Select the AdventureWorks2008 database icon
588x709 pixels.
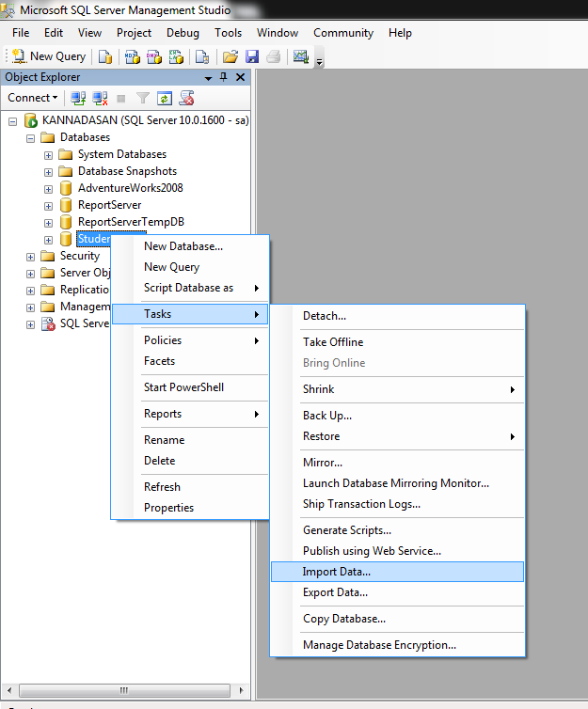pos(66,188)
